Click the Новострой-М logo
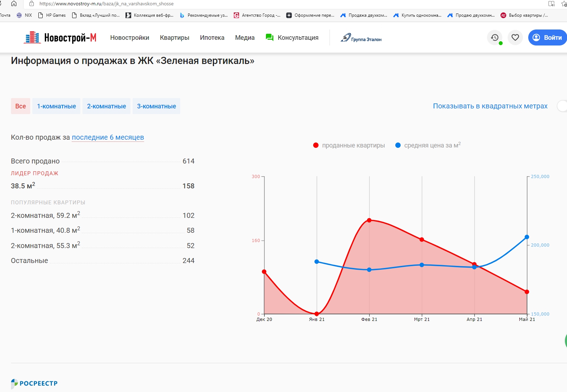Image resolution: width=567 pixels, height=392 pixels. (x=60, y=37)
